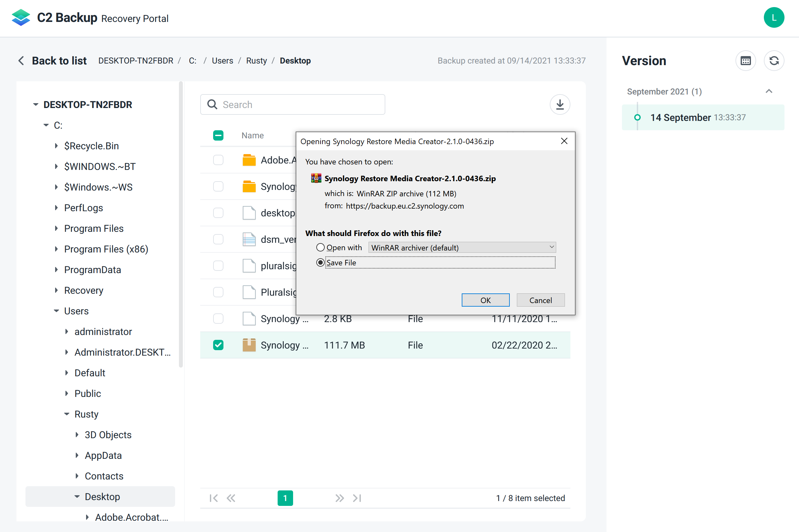This screenshot has width=799, height=532.
Task: Toggle the select-all checkbox in header
Action: pos(218,135)
